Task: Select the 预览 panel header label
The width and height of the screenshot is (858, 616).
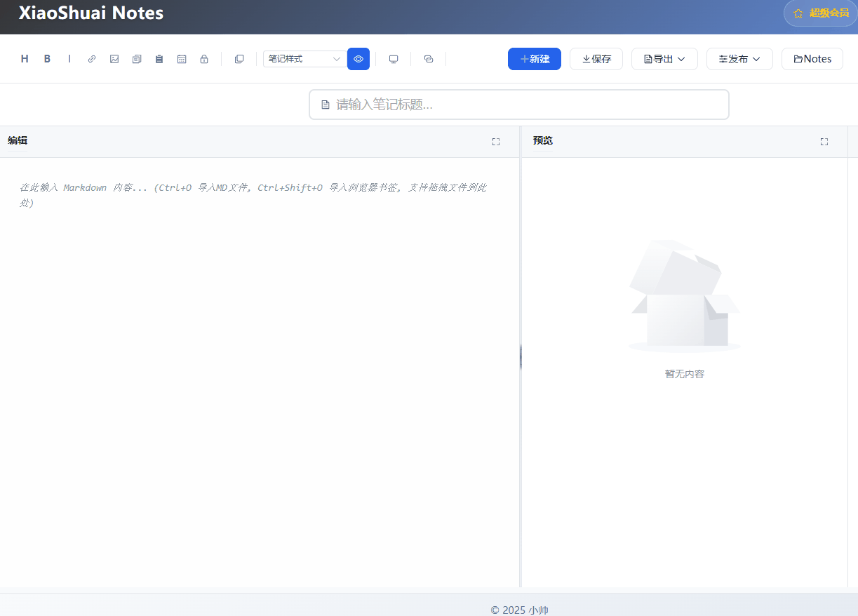Action: pyautogui.click(x=543, y=140)
